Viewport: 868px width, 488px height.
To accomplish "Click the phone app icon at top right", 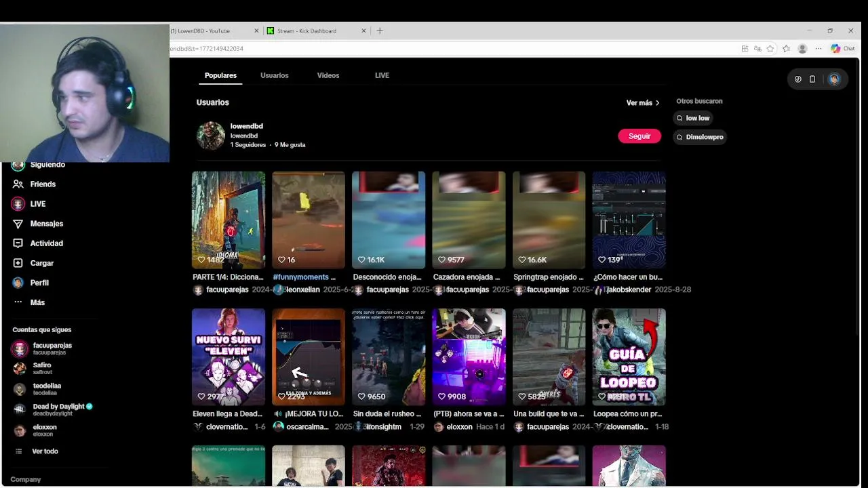I will click(812, 79).
